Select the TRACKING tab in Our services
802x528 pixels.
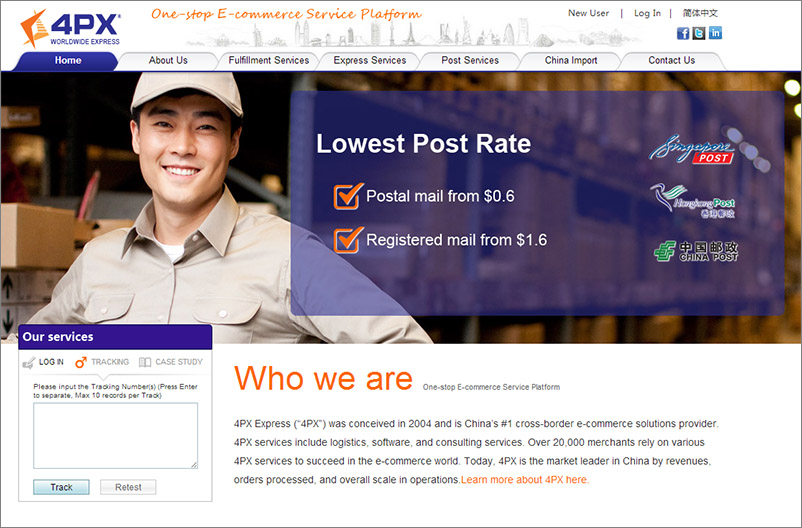point(102,362)
